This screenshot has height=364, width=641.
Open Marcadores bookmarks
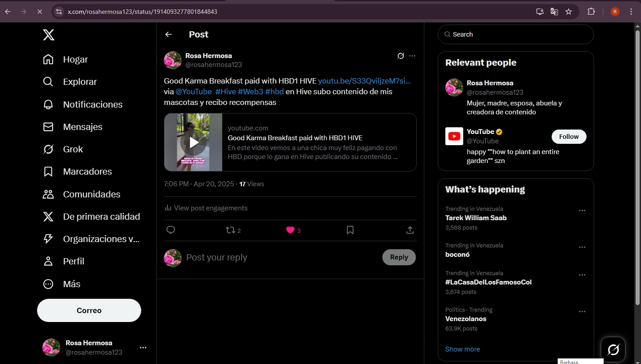point(77,172)
